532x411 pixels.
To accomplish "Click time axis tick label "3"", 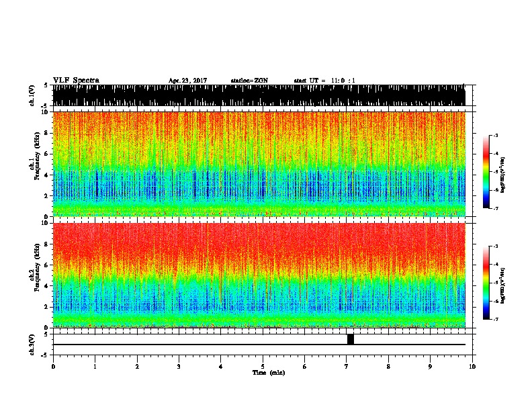I will (179, 367).
